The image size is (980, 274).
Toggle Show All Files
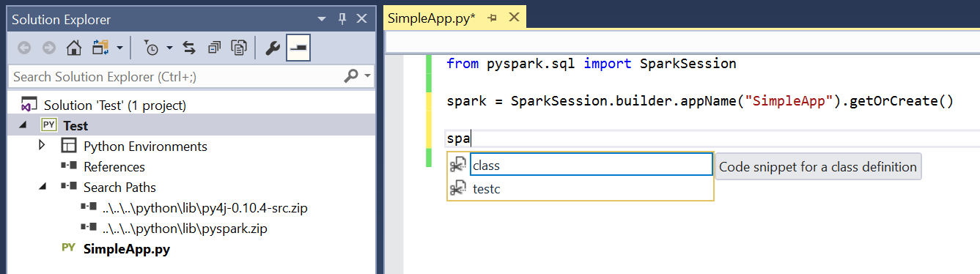click(239, 48)
